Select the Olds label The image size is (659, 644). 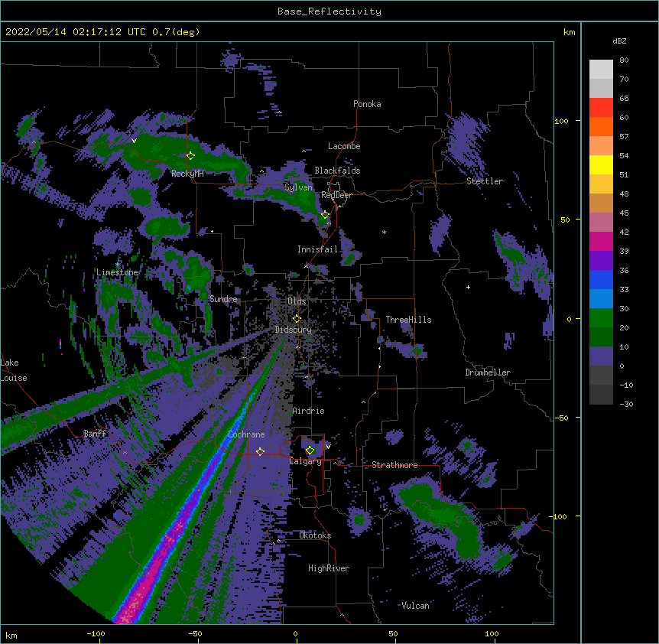pos(297,301)
